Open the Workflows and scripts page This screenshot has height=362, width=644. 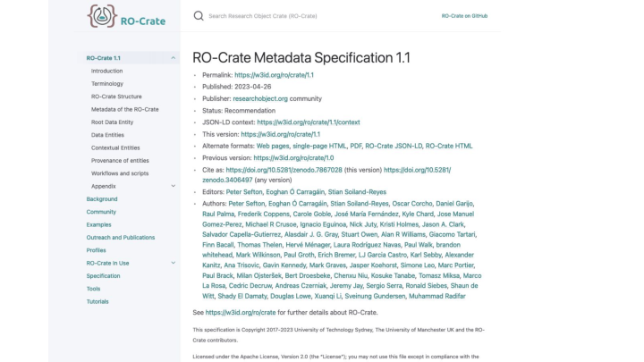120,173
